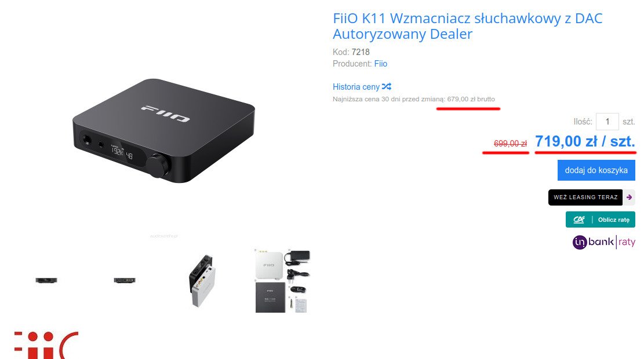Click the FiiO K11 product title
Screen dimensions: 644x359
(467, 26)
